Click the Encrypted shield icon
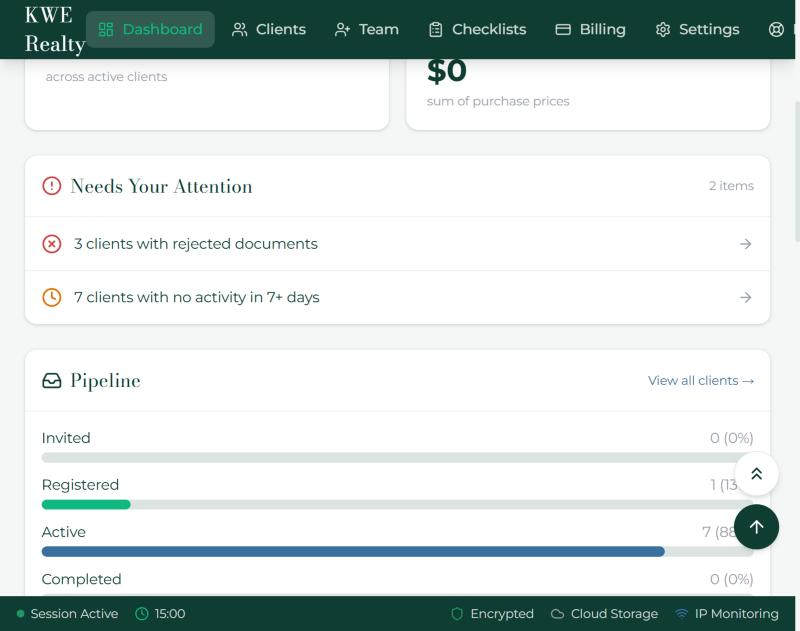Viewport: 800px width, 631px height. [x=457, y=614]
